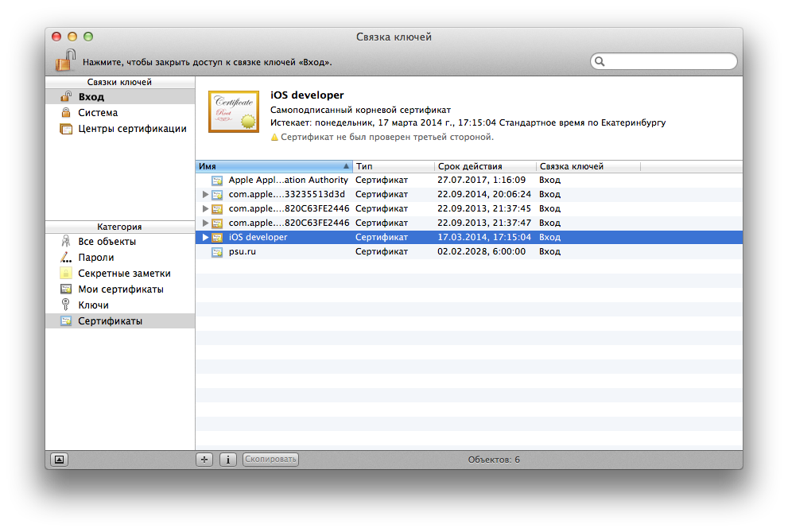Click the com.apple....33235513d3d certificate icon

[217, 194]
